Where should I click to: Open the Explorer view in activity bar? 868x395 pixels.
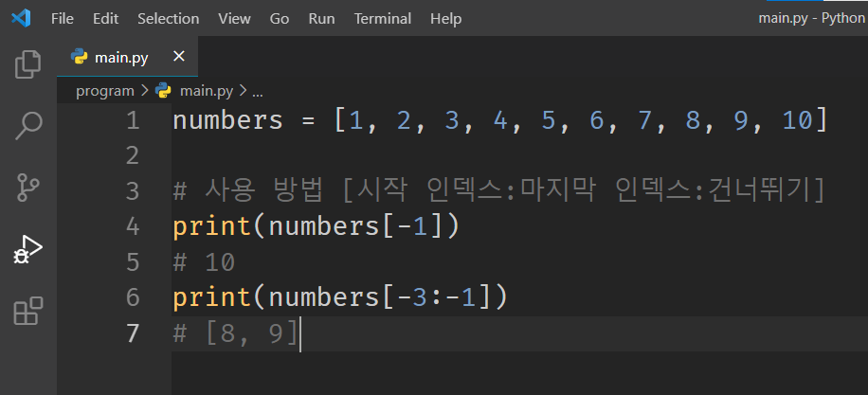pos(27,64)
